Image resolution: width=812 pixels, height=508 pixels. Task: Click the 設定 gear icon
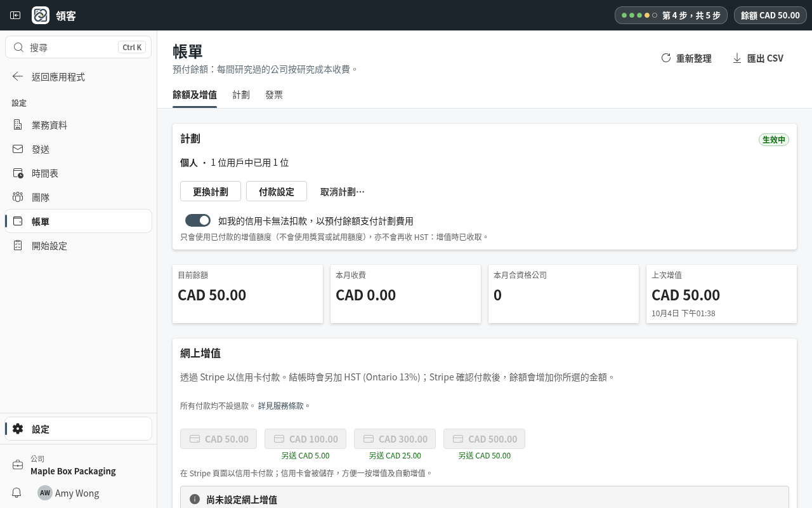click(x=18, y=429)
